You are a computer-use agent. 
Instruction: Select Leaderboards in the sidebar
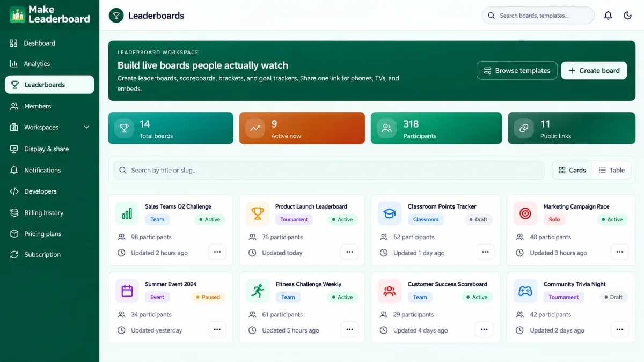coord(49,85)
